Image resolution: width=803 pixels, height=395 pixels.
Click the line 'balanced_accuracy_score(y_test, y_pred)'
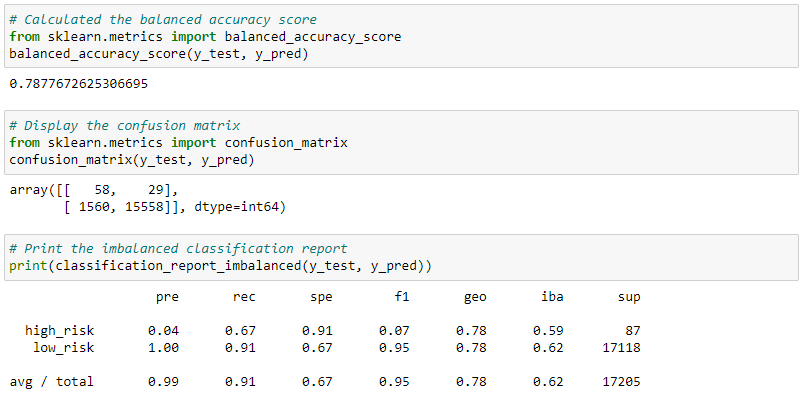(x=159, y=54)
